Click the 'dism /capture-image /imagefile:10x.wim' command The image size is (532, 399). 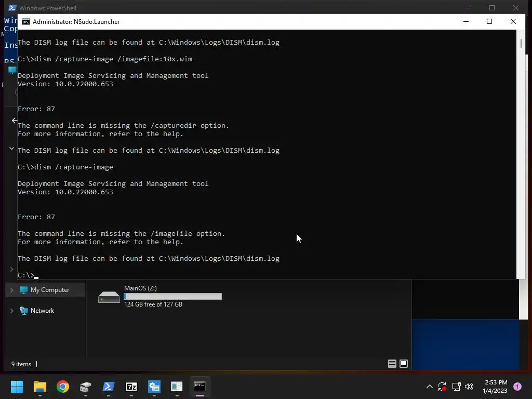[113, 59]
